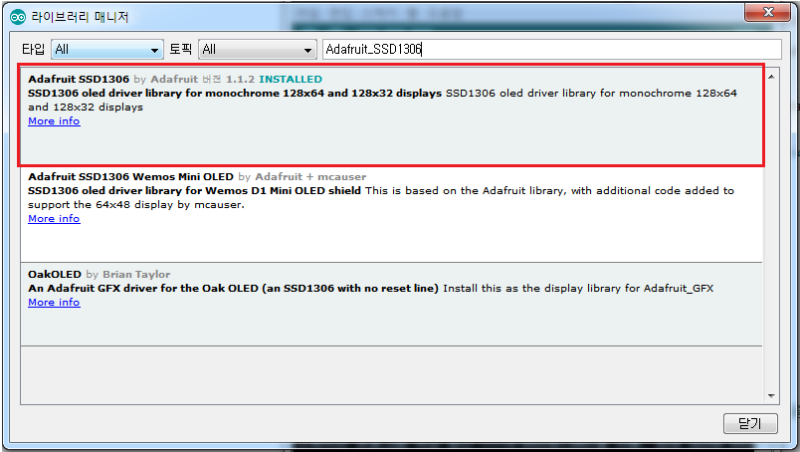Expand the 토픽 (Topic) dropdown

point(257,49)
